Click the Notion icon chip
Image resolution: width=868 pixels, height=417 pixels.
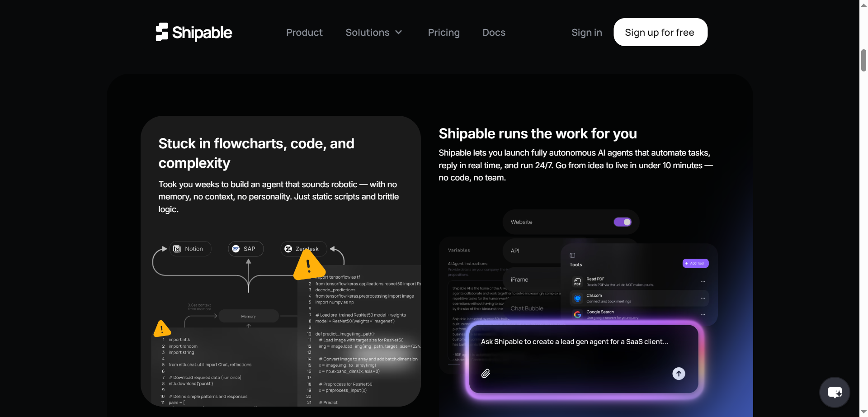190,249
